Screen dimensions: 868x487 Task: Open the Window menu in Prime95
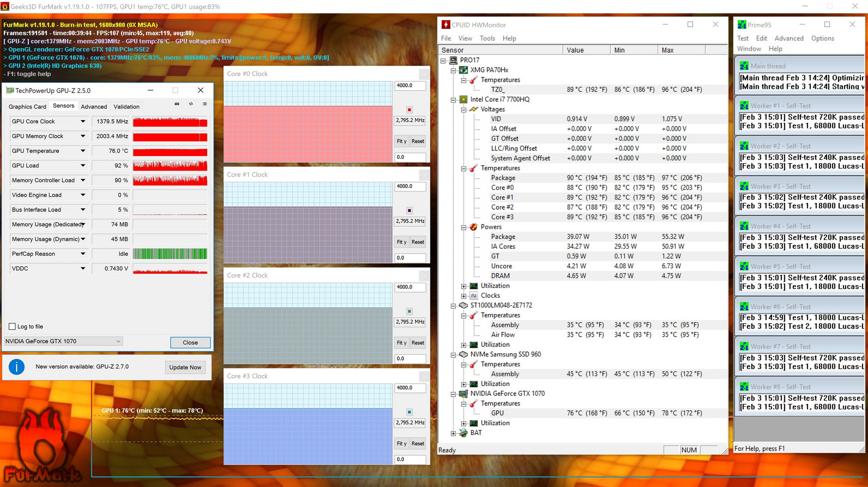pos(749,49)
